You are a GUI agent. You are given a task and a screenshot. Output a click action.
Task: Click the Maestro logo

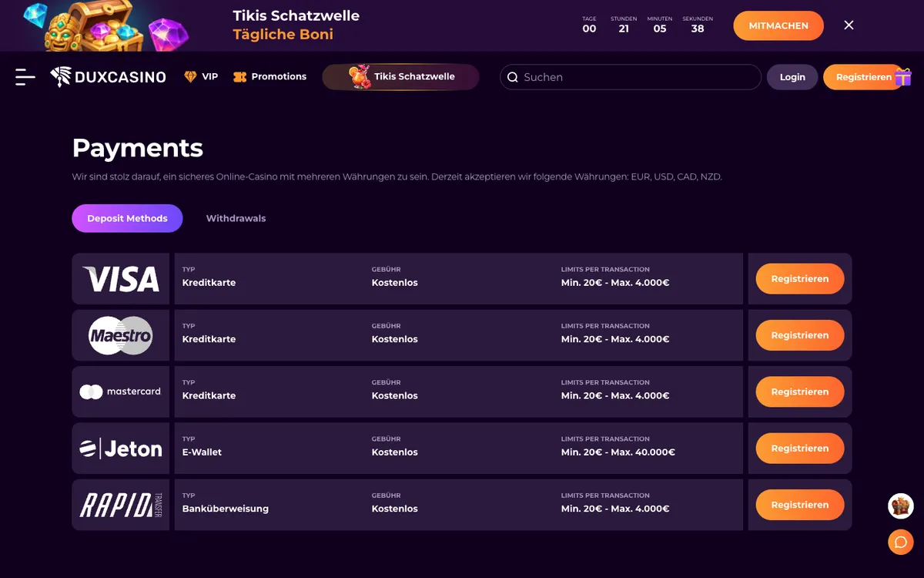[121, 335]
